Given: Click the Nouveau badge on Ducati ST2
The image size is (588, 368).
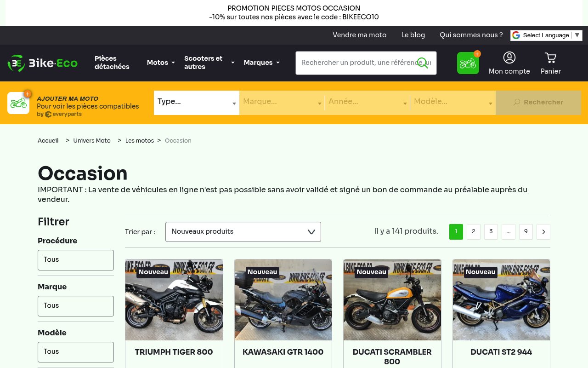Looking at the screenshot, I should click(x=481, y=272).
